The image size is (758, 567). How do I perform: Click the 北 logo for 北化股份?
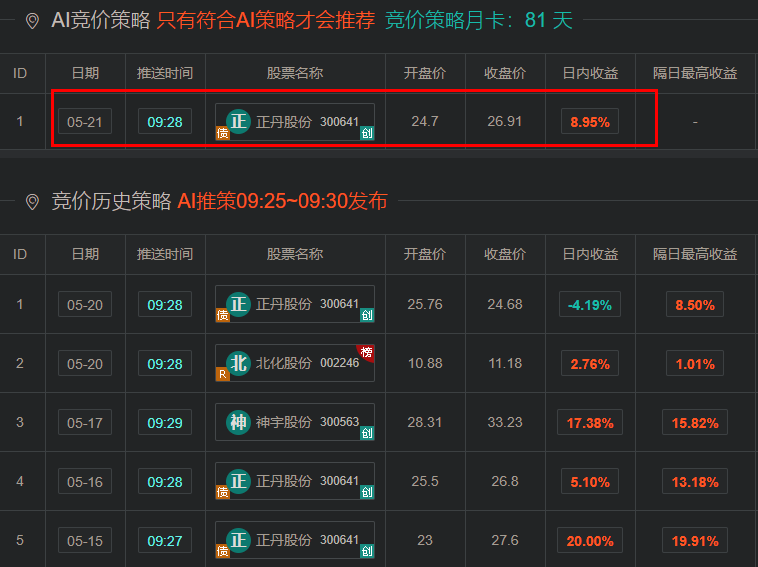pos(238,363)
